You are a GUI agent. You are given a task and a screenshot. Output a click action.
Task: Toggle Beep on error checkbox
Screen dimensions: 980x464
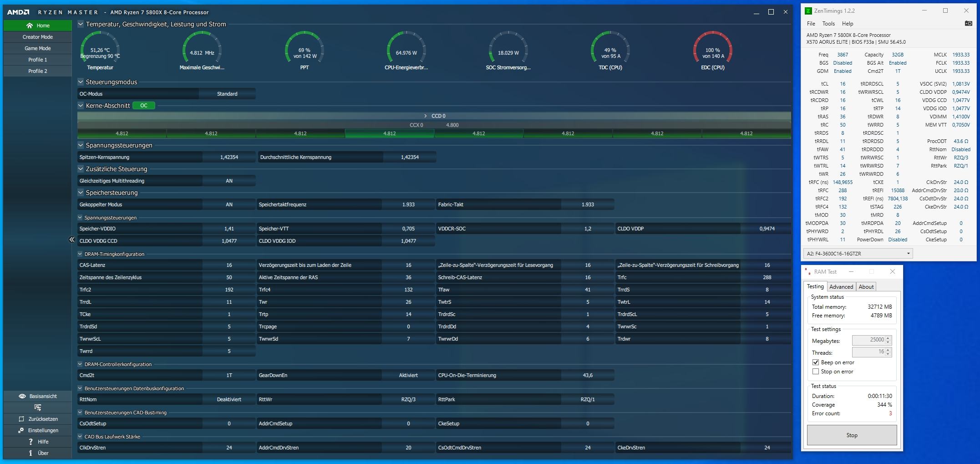click(816, 362)
